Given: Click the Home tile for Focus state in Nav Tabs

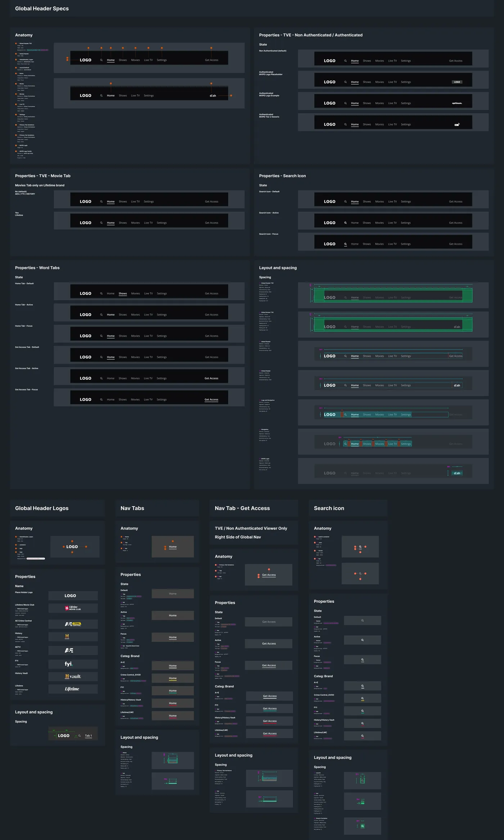Looking at the screenshot, I should (173, 637).
